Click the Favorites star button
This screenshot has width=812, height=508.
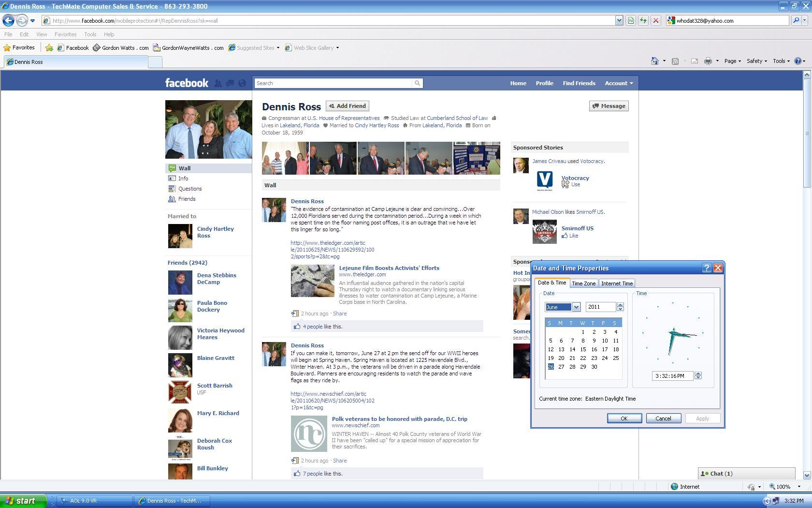point(19,47)
